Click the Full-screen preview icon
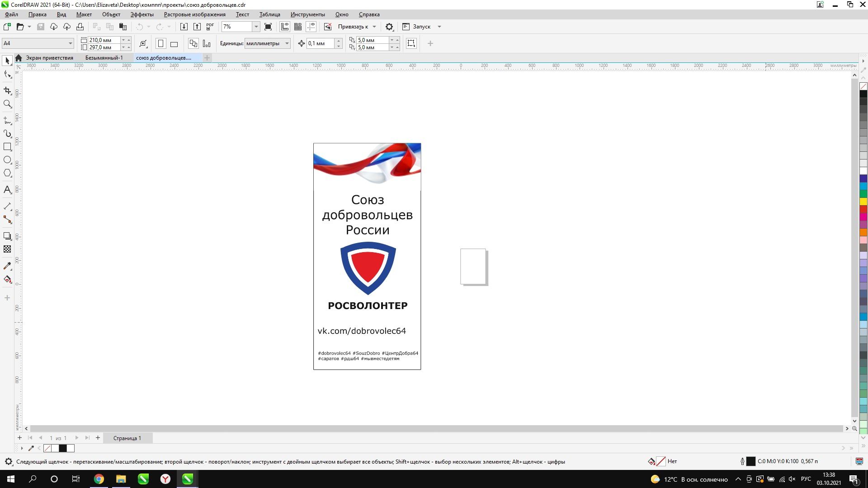Image resolution: width=868 pixels, height=488 pixels. [268, 27]
